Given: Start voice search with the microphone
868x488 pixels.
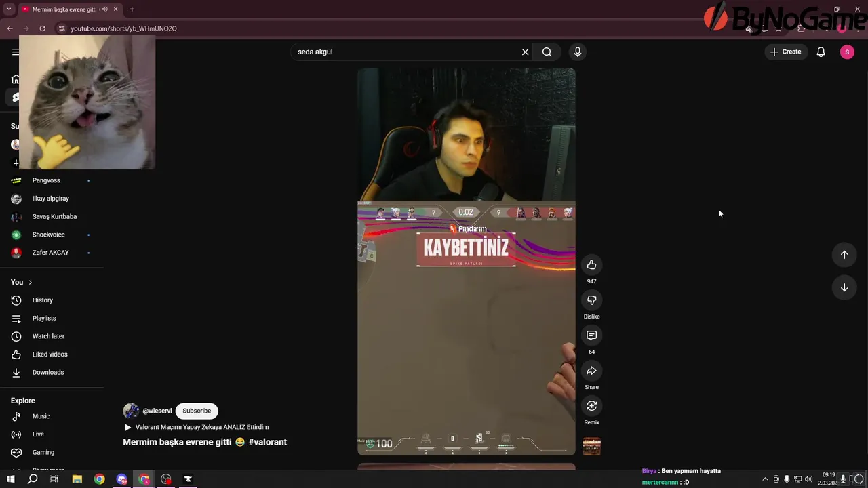Looking at the screenshot, I should tap(578, 52).
